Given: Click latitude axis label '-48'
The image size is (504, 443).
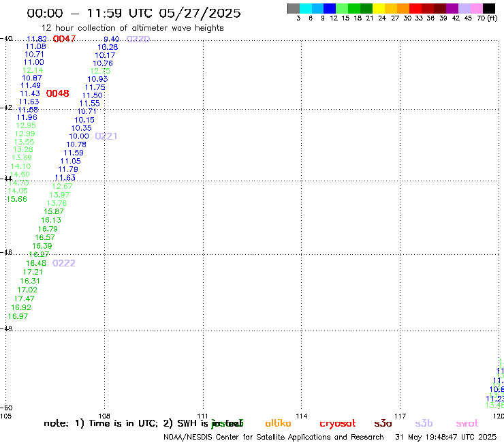Looking at the screenshot, I should point(6,329).
